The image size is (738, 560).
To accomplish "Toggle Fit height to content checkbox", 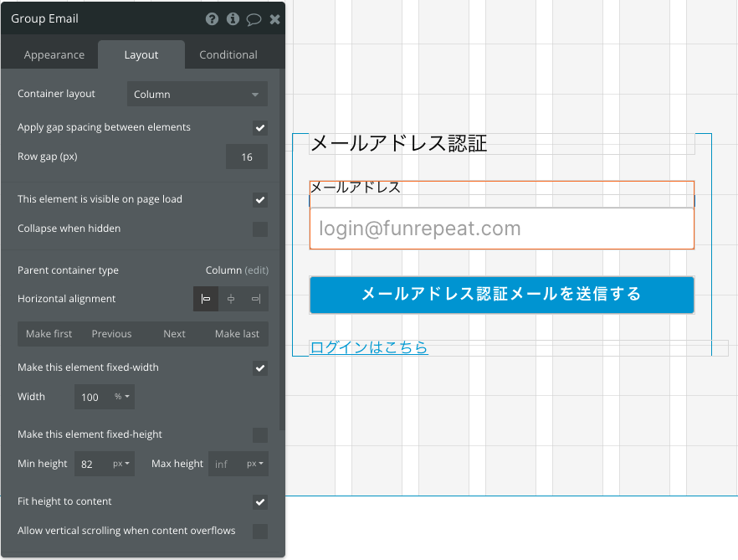I will pos(259,502).
